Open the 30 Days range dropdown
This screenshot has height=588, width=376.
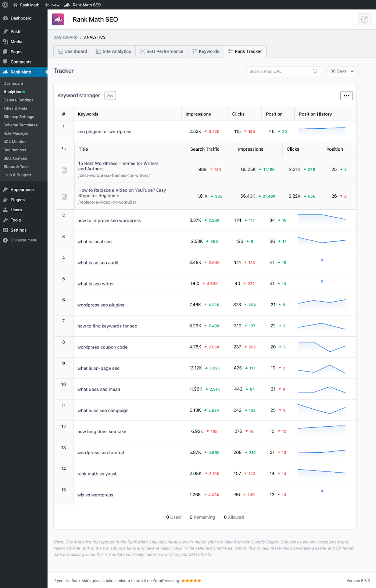pyautogui.click(x=342, y=71)
